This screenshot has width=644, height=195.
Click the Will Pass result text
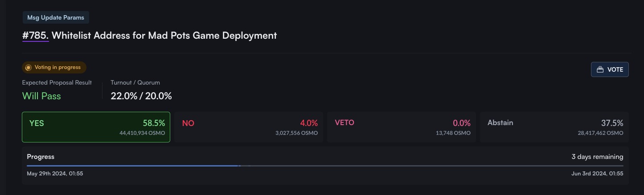click(x=41, y=96)
